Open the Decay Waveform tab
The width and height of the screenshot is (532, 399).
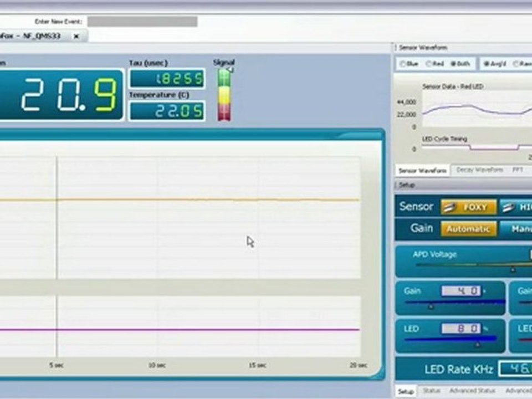pyautogui.click(x=479, y=170)
